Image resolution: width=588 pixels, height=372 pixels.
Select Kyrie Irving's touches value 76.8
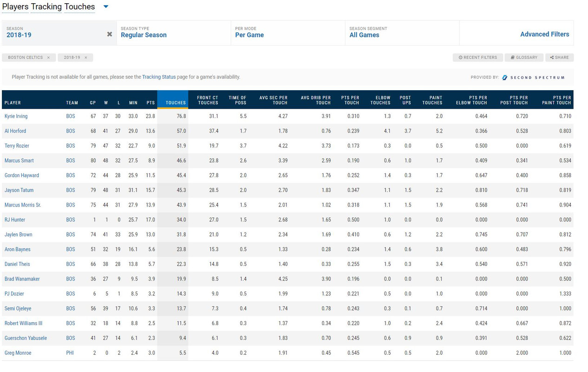pos(181,116)
